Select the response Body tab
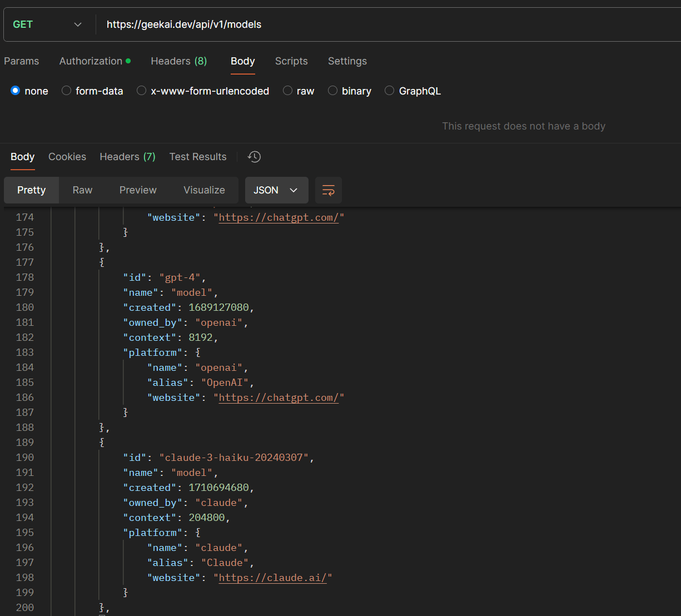 [x=23, y=157]
